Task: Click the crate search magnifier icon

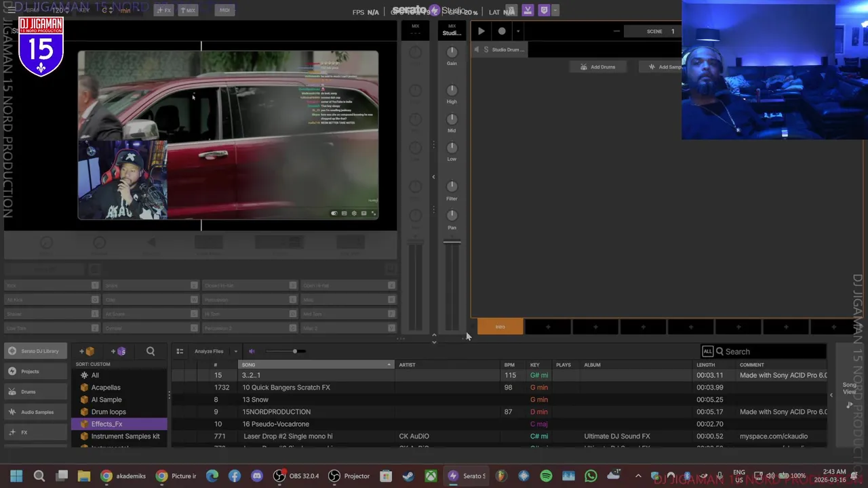Action: 151,351
